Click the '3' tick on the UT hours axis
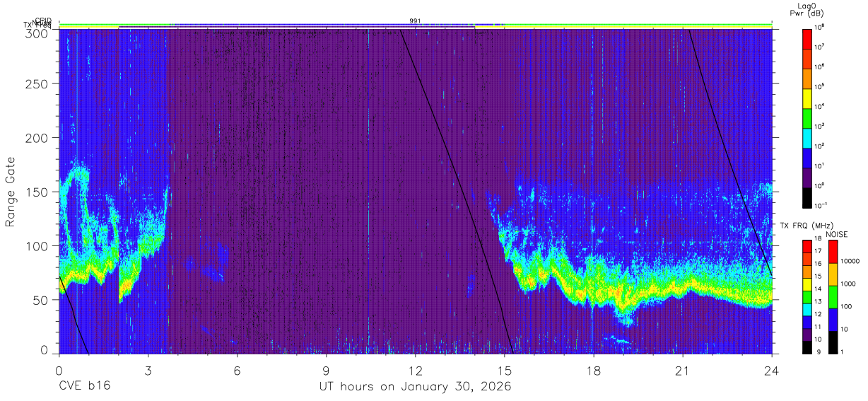This screenshot has width=868, height=401. [148, 371]
